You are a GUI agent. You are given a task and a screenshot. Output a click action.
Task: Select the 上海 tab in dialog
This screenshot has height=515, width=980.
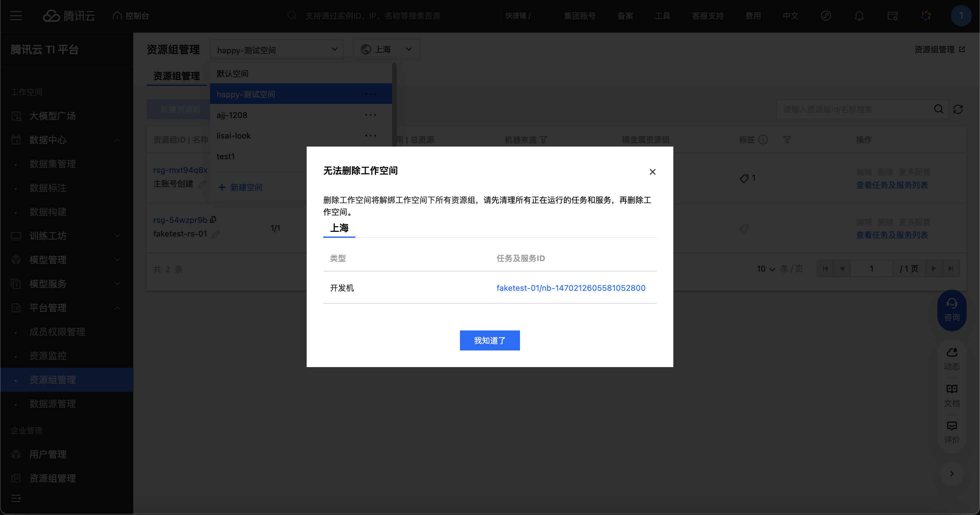tap(339, 228)
